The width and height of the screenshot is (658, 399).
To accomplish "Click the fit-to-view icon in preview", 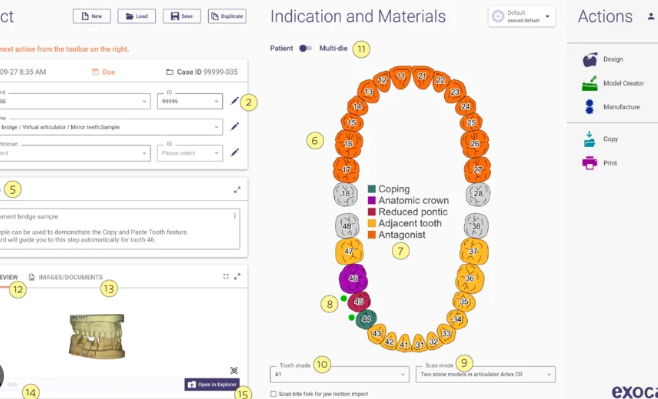I will [x=234, y=370].
